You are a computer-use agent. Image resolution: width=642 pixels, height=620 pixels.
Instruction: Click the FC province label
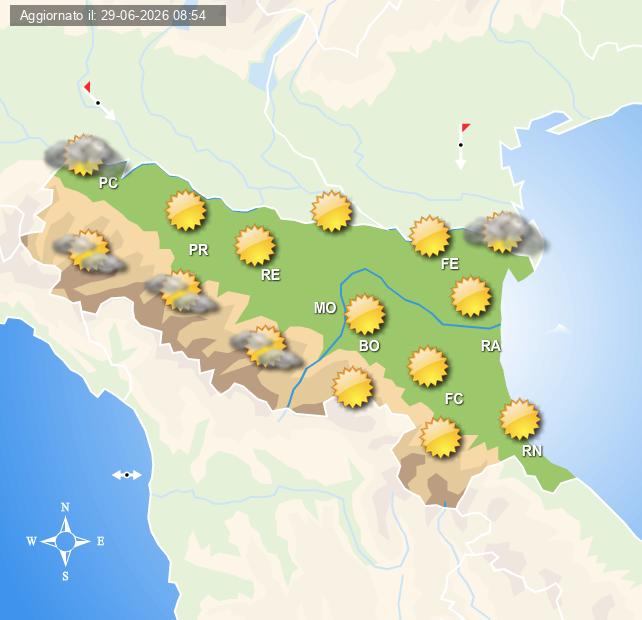click(454, 399)
